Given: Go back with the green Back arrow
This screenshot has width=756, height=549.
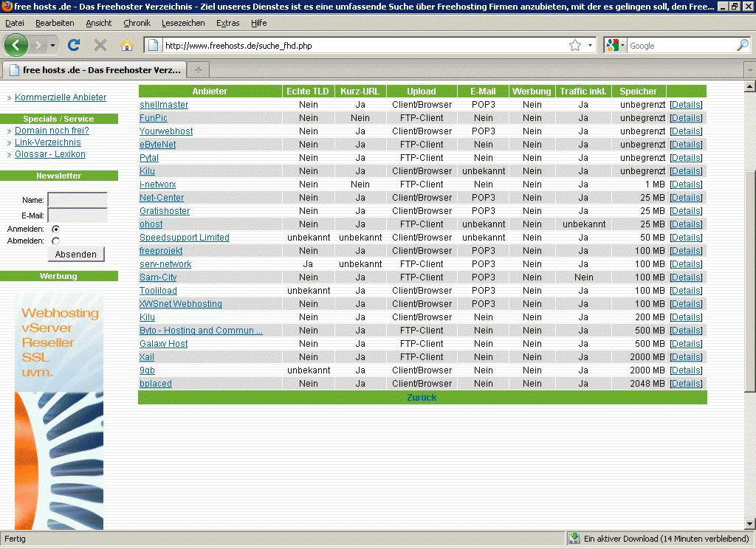Looking at the screenshot, I should point(16,45).
